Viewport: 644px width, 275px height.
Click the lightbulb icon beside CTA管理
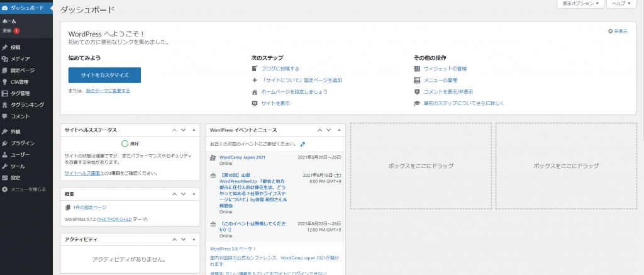tap(5, 82)
